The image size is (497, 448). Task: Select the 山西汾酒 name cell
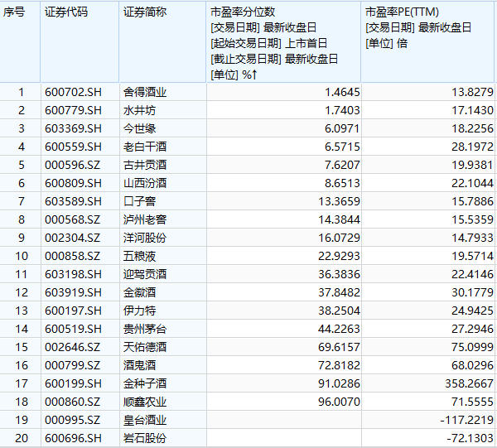click(x=145, y=183)
